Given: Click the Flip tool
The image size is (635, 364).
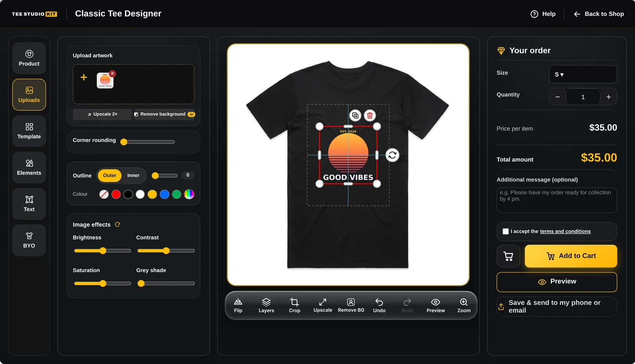Looking at the screenshot, I should click(238, 305).
